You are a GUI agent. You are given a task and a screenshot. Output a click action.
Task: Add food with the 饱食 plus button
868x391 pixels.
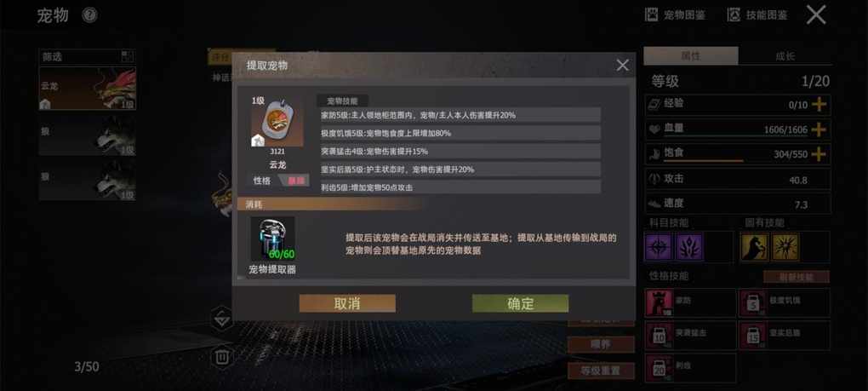tap(819, 154)
